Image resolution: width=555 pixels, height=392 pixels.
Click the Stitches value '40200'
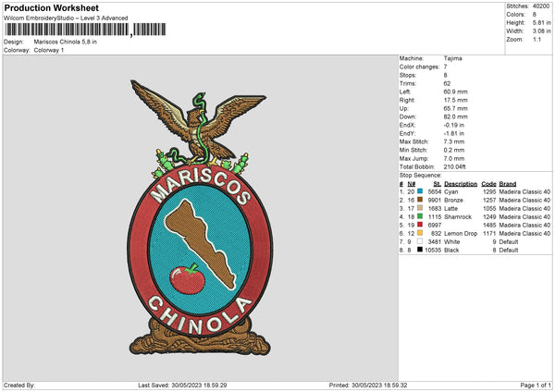(x=541, y=6)
